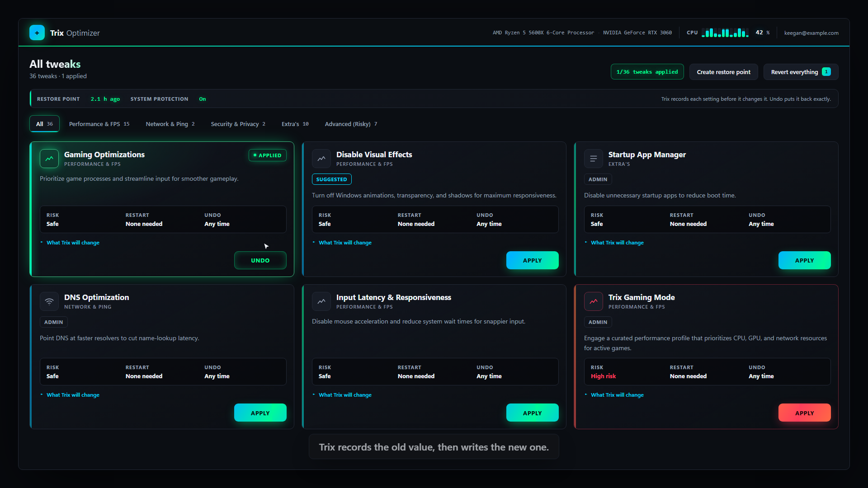Click the APPLIED status badge
The image size is (868, 488).
[267, 155]
